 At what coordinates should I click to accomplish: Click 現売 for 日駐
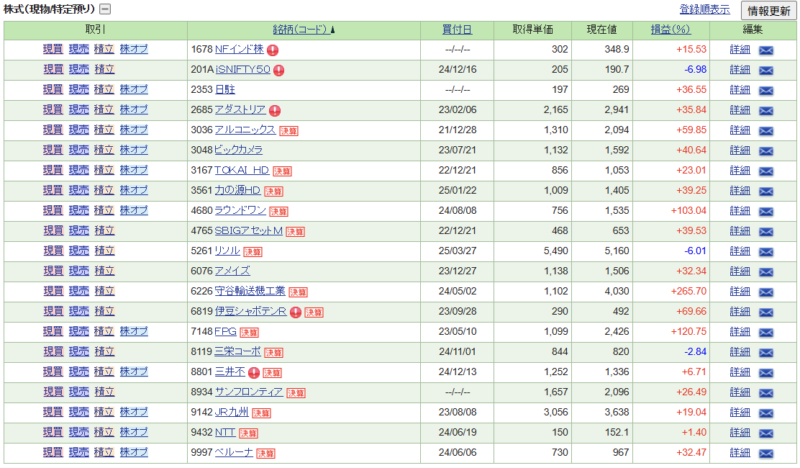coord(79,89)
